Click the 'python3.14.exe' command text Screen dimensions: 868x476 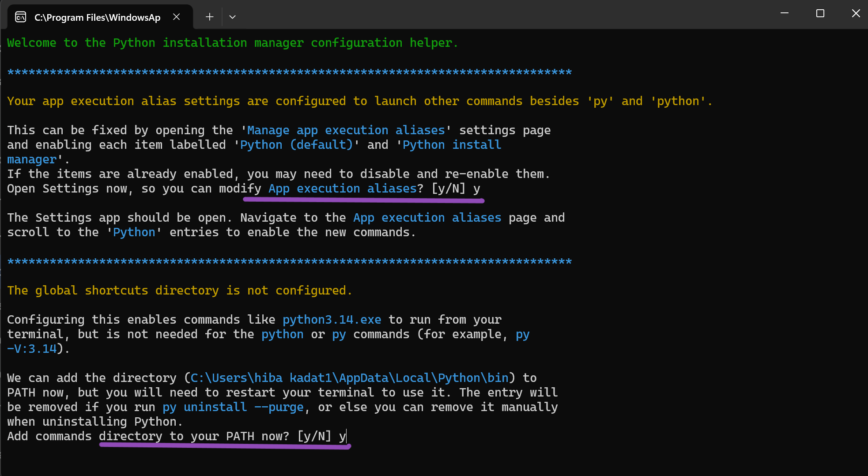pyautogui.click(x=332, y=320)
